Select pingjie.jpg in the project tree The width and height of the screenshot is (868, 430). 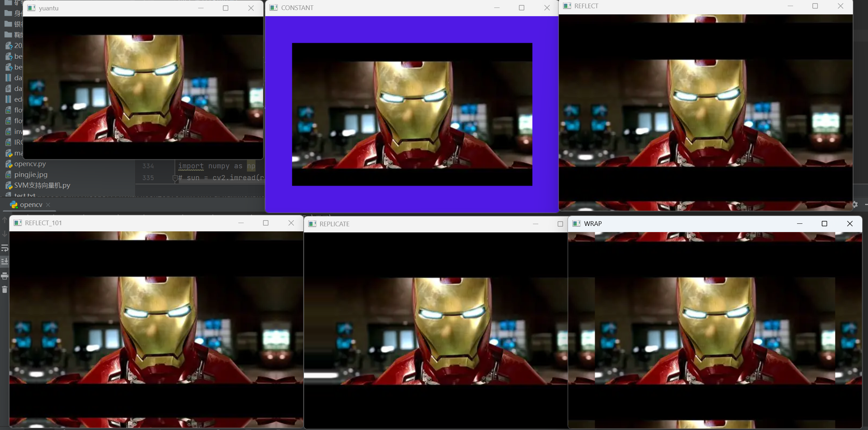coord(31,174)
